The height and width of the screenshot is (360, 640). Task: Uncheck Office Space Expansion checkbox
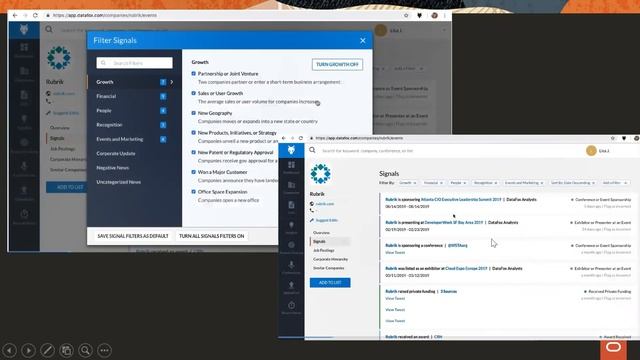coord(193,191)
